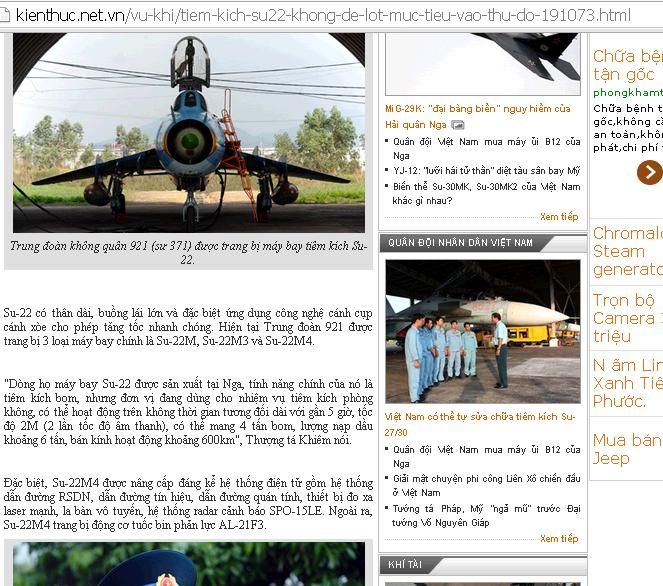Click the page icon beside the URL

tap(4, 15)
